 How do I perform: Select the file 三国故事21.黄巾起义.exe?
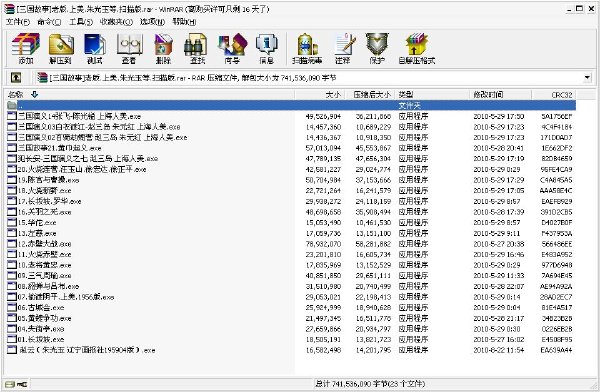[x=59, y=148]
